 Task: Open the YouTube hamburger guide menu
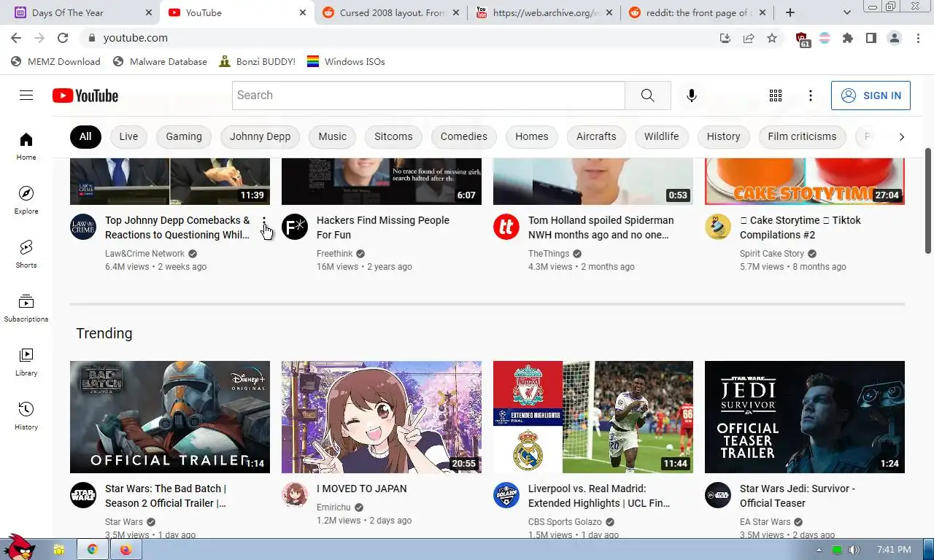coord(26,96)
